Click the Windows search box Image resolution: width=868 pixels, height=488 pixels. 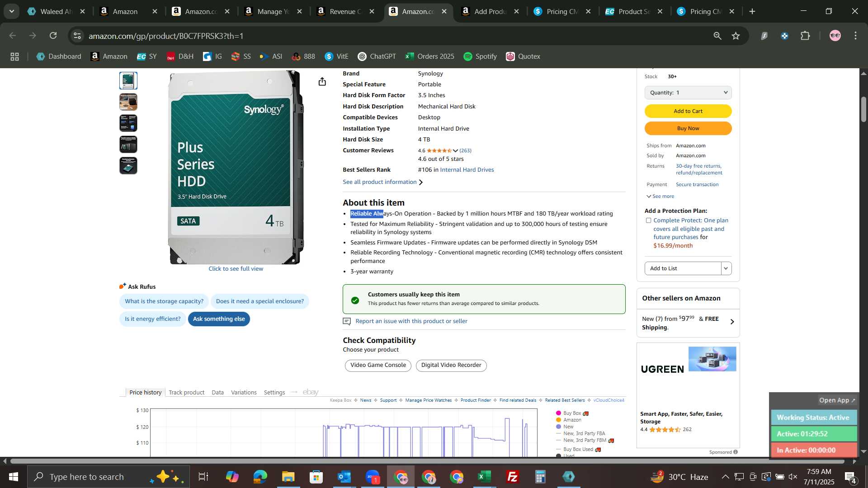(x=108, y=477)
